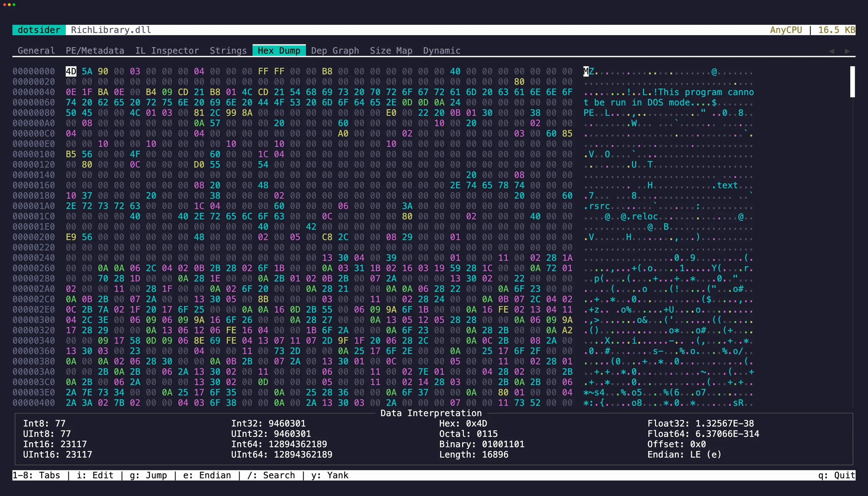
Task: Expand the Size Map view
Action: (x=391, y=51)
